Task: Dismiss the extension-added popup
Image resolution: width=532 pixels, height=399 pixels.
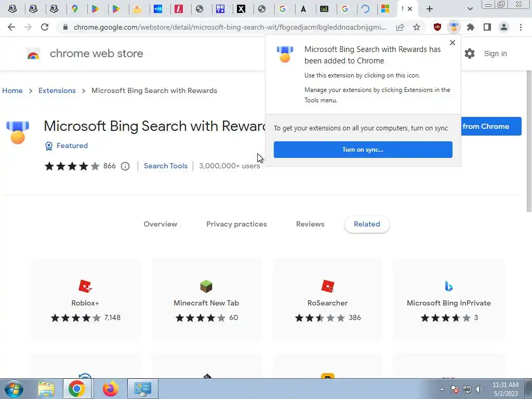Action: tap(453, 43)
